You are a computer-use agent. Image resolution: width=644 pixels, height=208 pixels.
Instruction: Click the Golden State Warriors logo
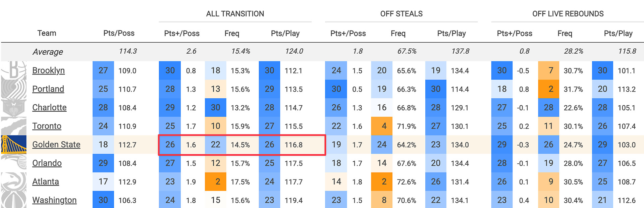coord(14,145)
